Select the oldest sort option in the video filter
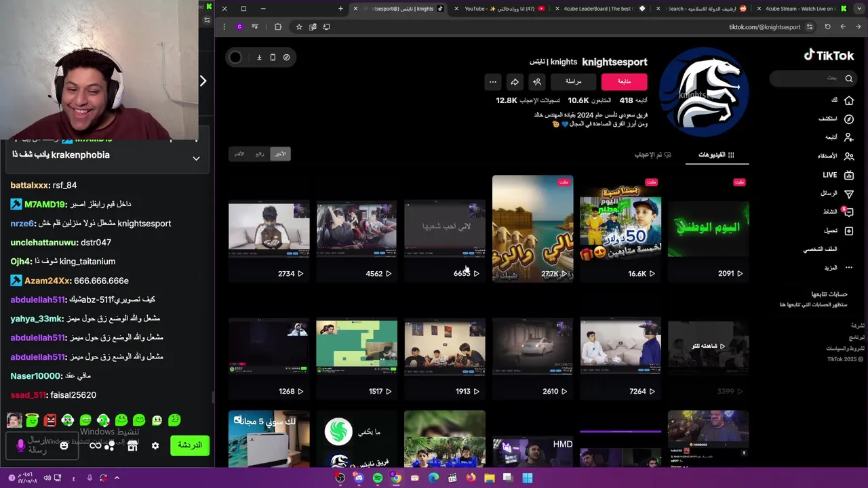Image resolution: width=868 pixels, height=488 pixels. point(239,154)
